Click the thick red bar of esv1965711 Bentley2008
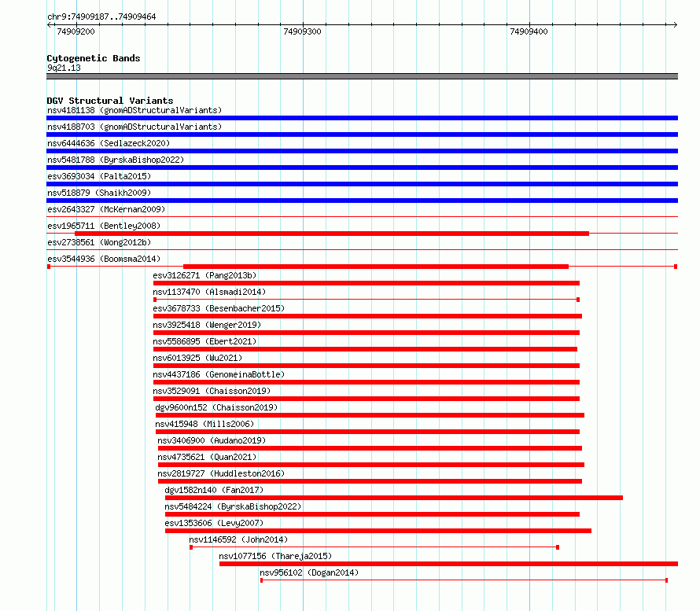This screenshot has width=700, height=611. (332, 234)
